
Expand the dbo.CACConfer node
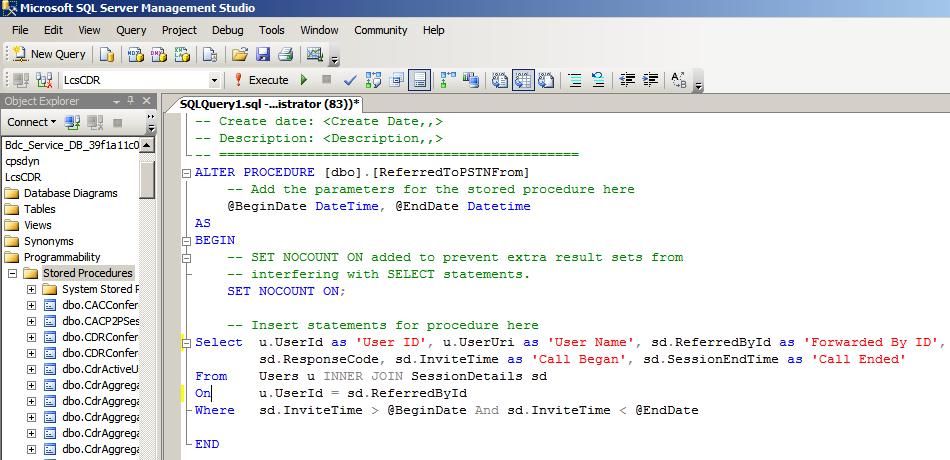[32, 305]
